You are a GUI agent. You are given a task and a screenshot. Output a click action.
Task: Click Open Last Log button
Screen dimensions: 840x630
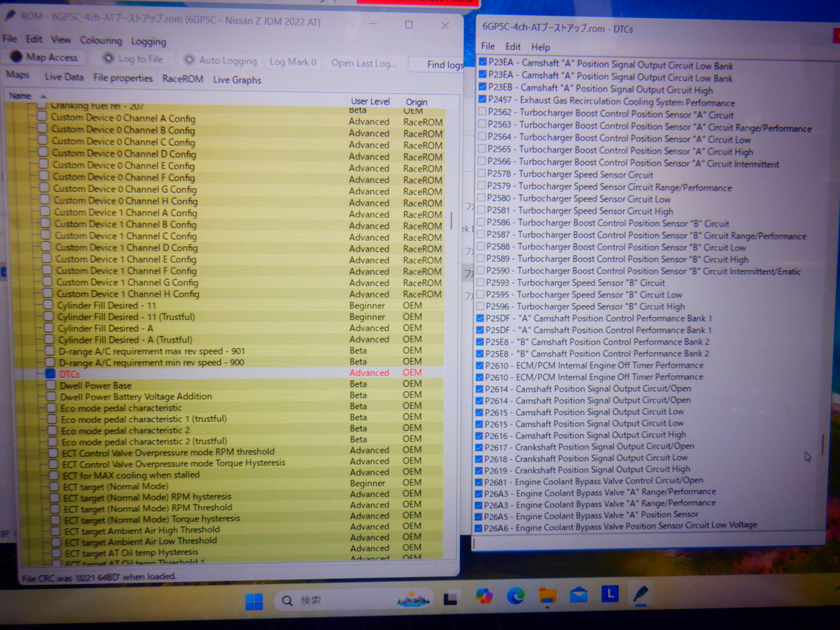(x=364, y=64)
